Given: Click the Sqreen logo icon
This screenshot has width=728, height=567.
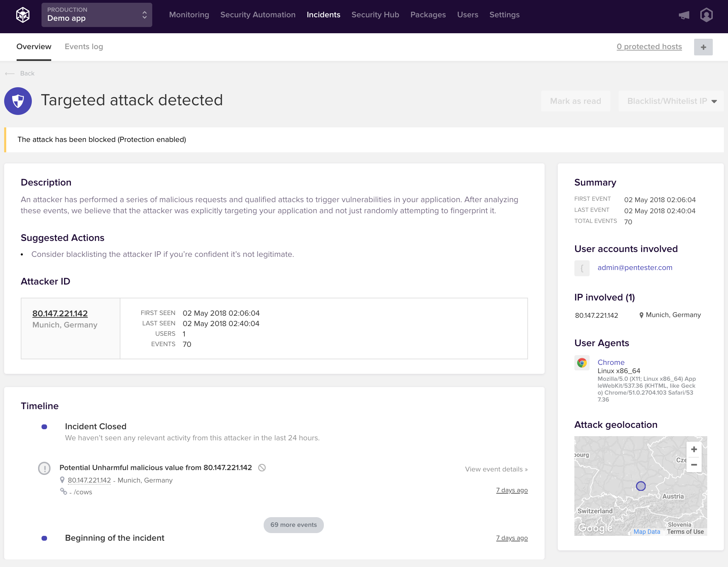Looking at the screenshot, I should tap(23, 15).
